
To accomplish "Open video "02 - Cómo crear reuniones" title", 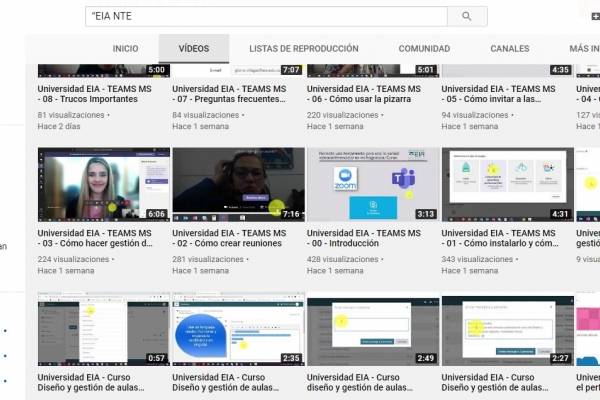I will pyautogui.click(x=229, y=238).
